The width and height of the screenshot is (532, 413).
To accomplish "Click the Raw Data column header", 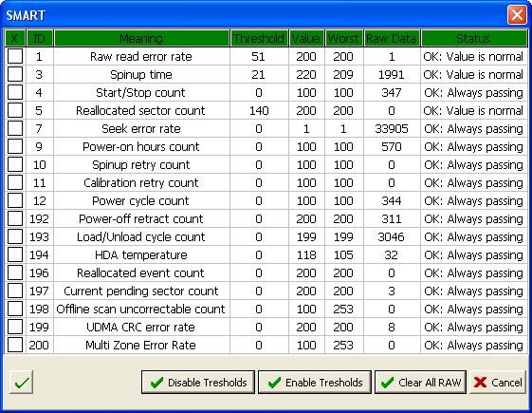I will (x=392, y=38).
